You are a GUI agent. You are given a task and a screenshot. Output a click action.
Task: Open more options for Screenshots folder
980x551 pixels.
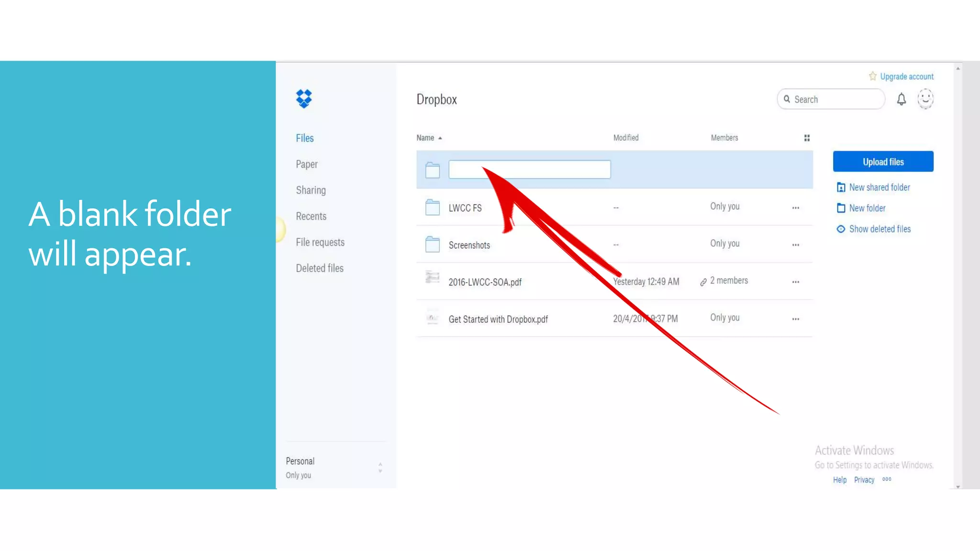795,245
